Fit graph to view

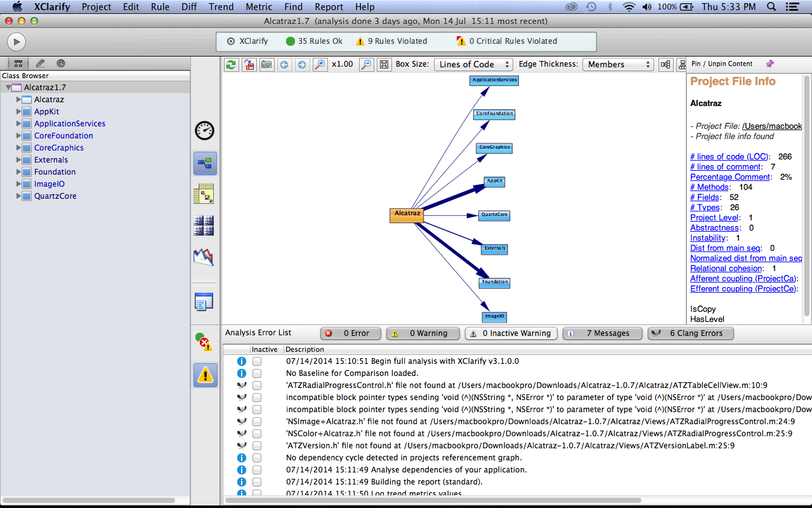[x=384, y=64]
